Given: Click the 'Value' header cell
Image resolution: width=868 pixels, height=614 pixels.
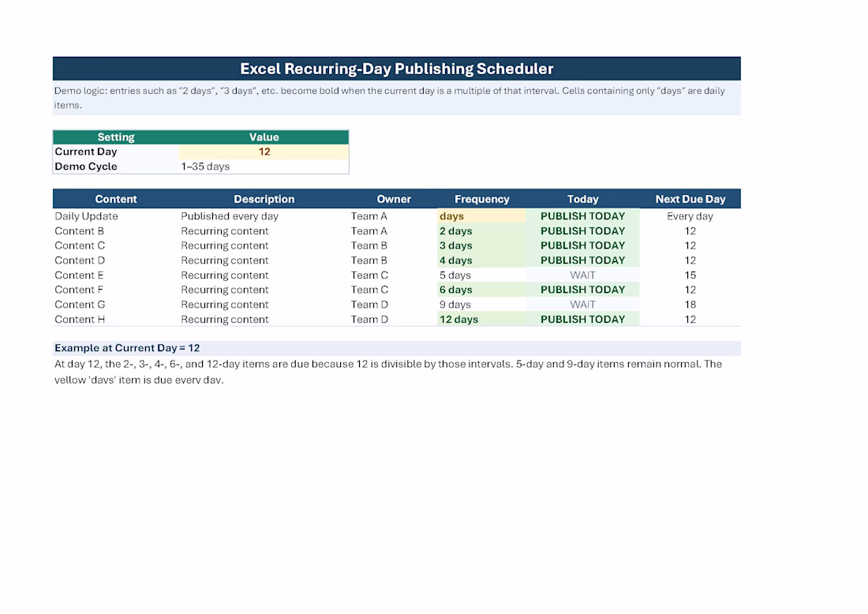Looking at the screenshot, I should click(x=264, y=137).
